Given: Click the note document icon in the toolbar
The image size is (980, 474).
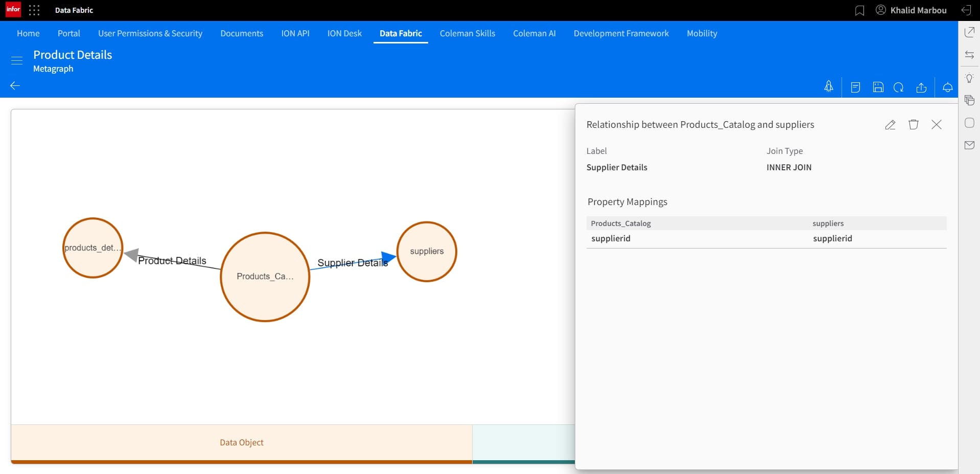Looking at the screenshot, I should 855,87.
